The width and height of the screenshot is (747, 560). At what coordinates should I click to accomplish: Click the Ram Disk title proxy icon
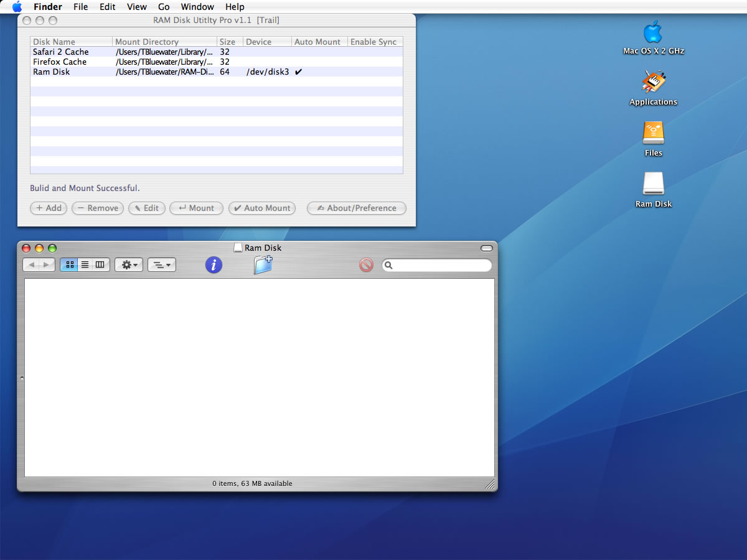point(238,248)
